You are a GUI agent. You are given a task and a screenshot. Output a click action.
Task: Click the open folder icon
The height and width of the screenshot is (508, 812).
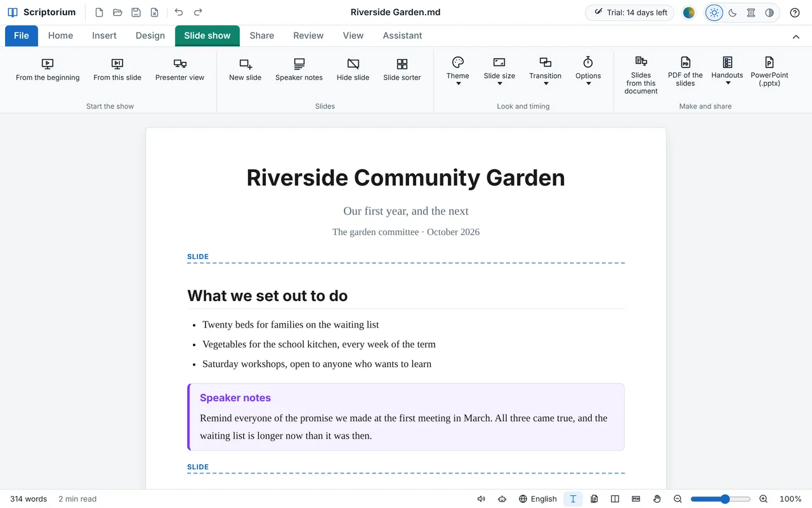[x=117, y=12]
